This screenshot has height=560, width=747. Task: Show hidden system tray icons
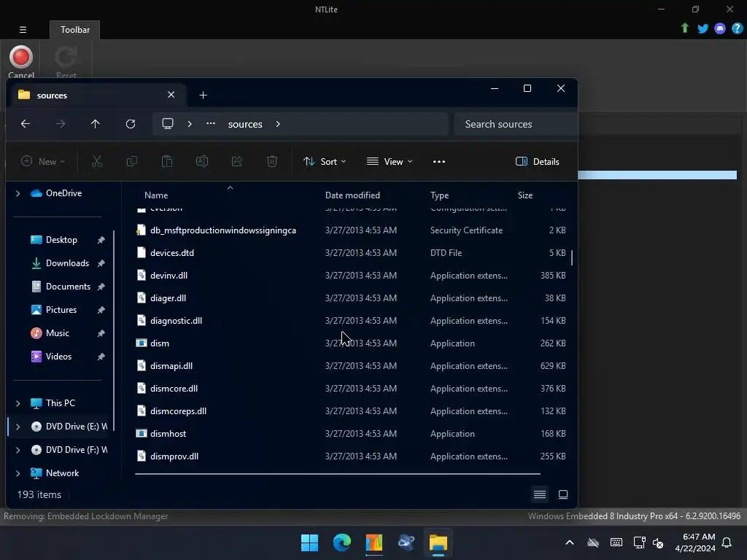(569, 542)
